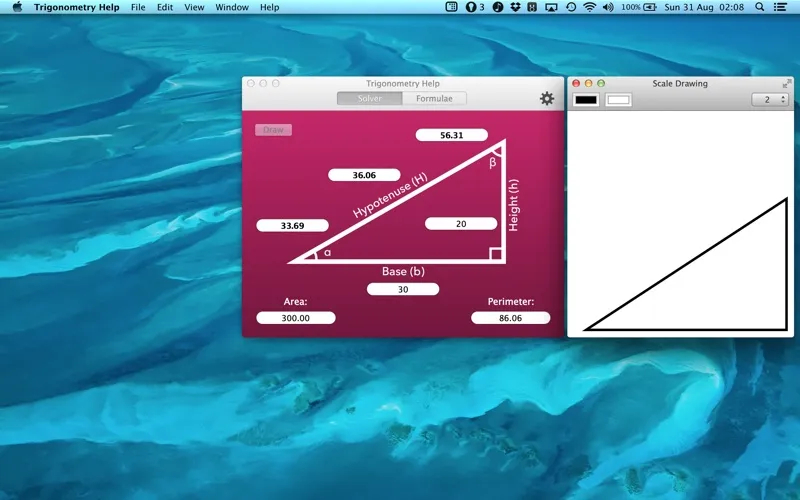Switch to the Solver tab
The width and height of the screenshot is (800, 500).
tap(370, 99)
